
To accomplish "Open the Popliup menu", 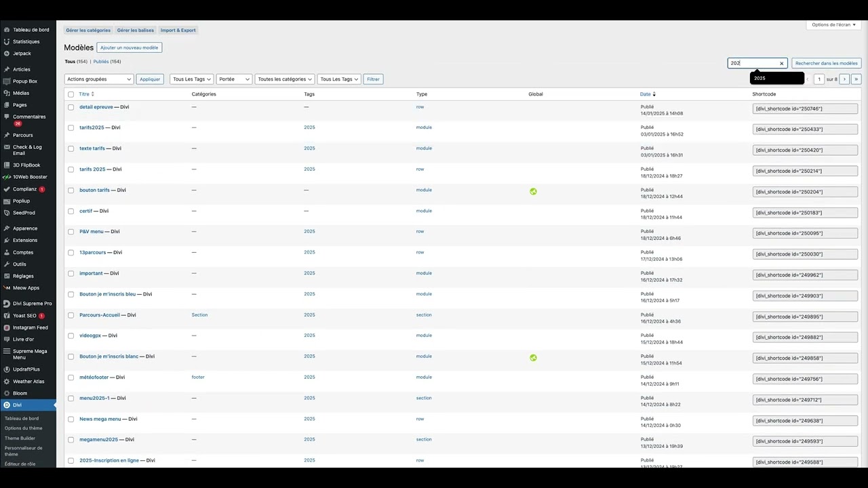I will pyautogui.click(x=21, y=201).
